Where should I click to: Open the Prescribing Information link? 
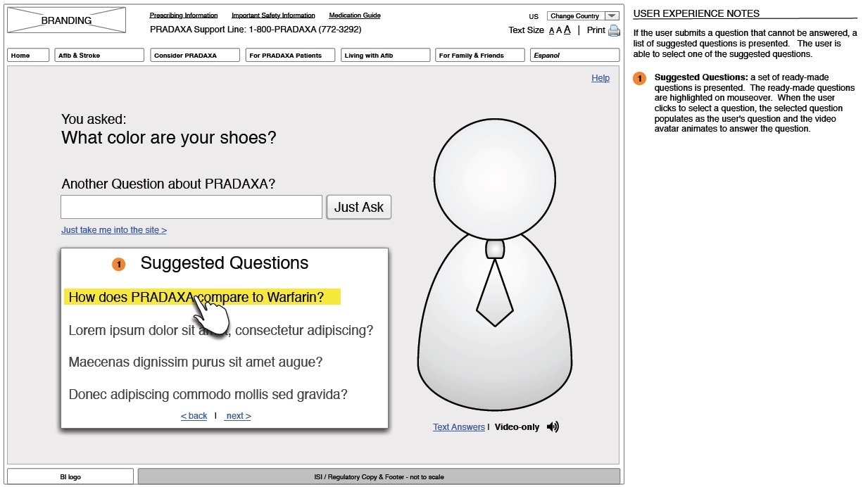point(184,15)
